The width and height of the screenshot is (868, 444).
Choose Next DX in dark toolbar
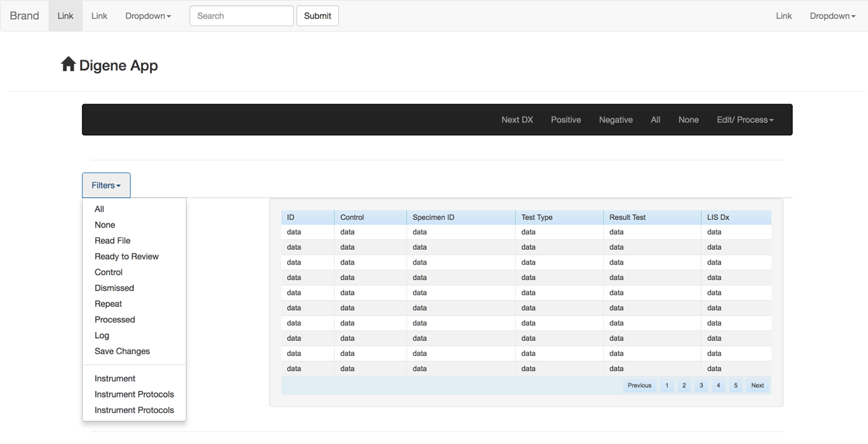click(517, 120)
